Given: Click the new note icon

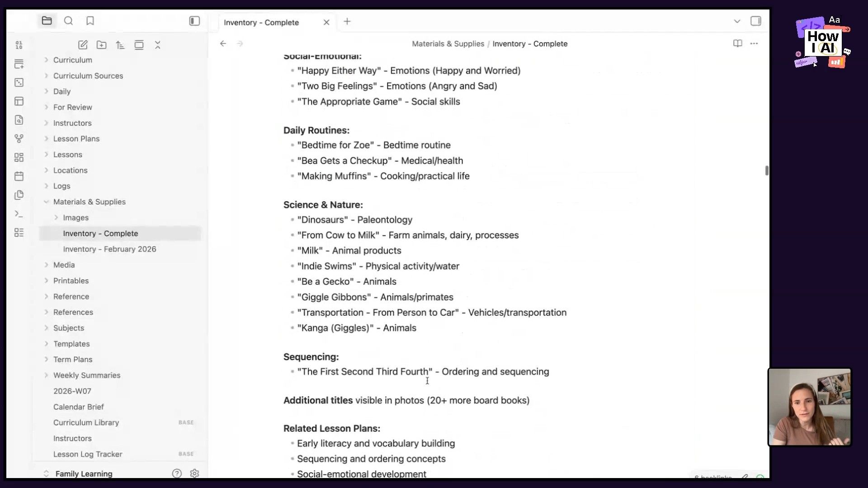Looking at the screenshot, I should (83, 45).
